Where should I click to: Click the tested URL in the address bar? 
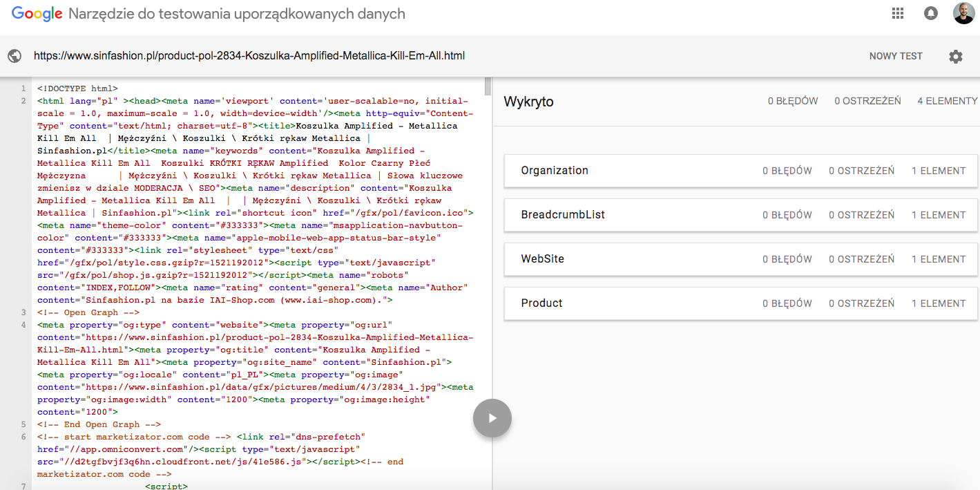coord(249,56)
